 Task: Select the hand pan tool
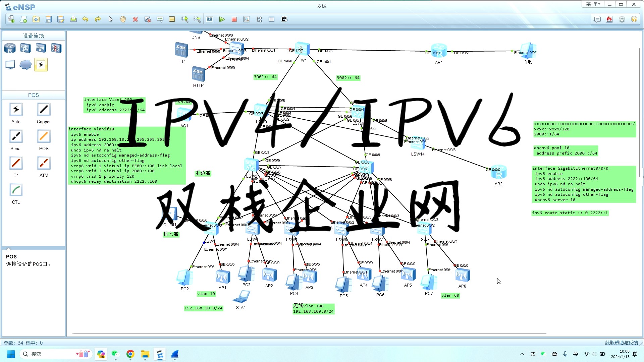(123, 19)
